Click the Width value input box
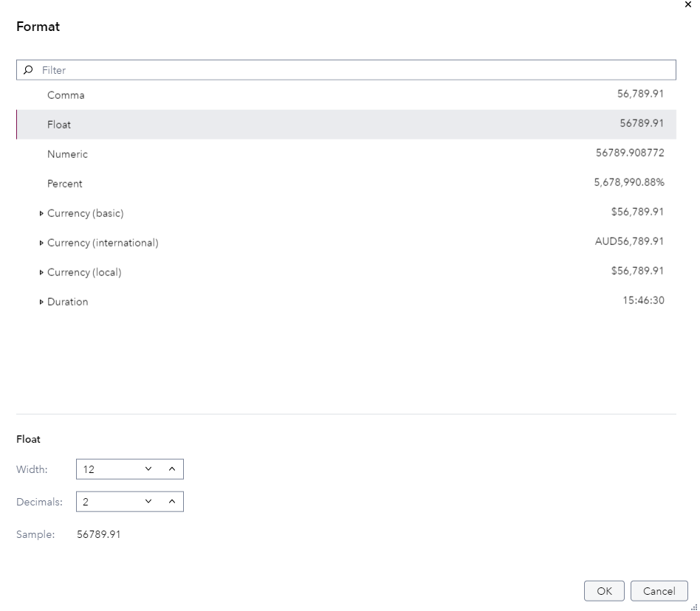700x611 pixels. [x=107, y=469]
